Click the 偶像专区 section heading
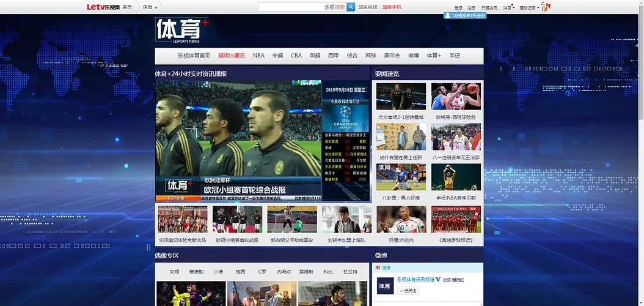Image resolution: width=644 pixels, height=306 pixels. coord(167,255)
